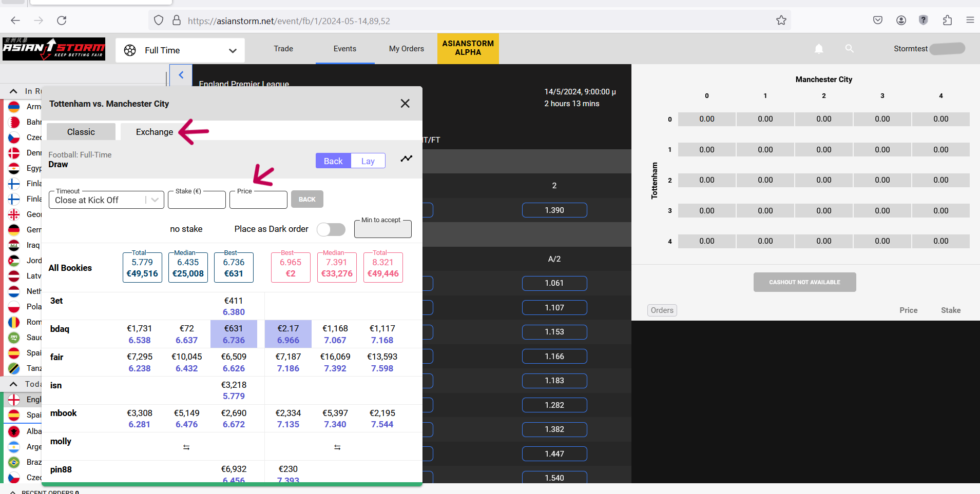Click the tracking protection shield icon
This screenshot has height=494, width=980.
[159, 21]
